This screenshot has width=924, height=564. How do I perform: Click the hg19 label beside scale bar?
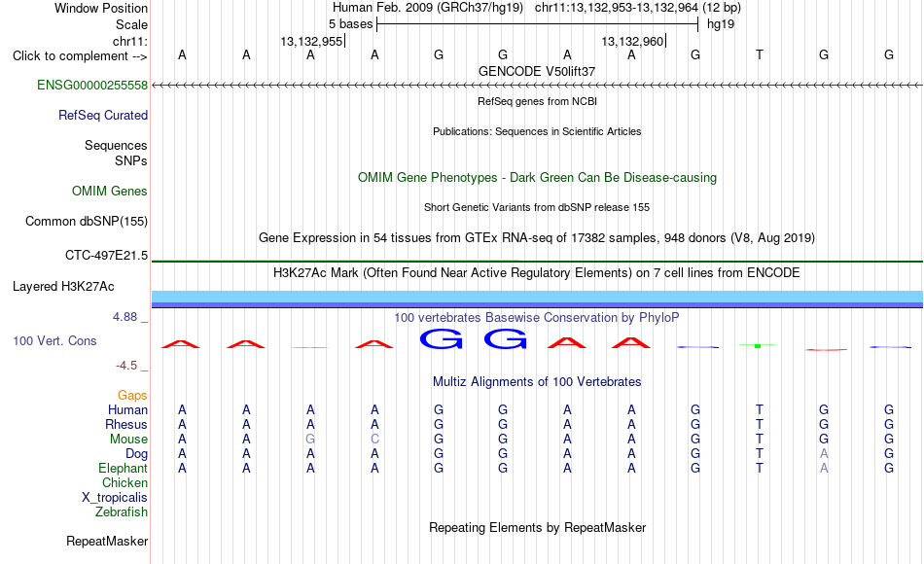(x=721, y=24)
